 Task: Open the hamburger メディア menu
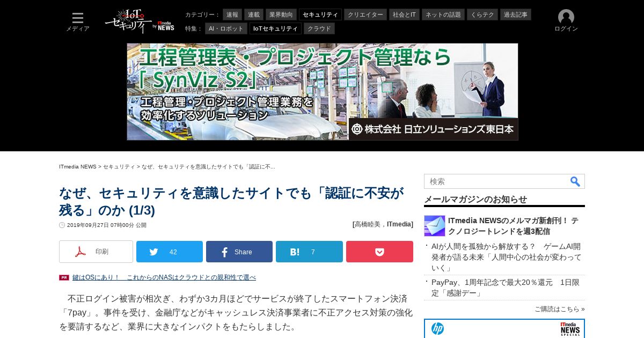[x=78, y=21]
